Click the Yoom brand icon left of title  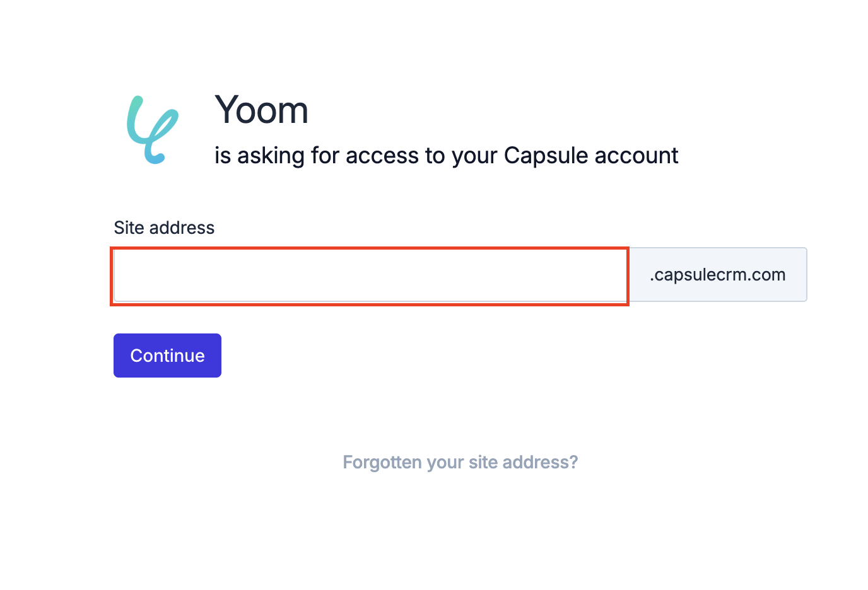(x=153, y=130)
